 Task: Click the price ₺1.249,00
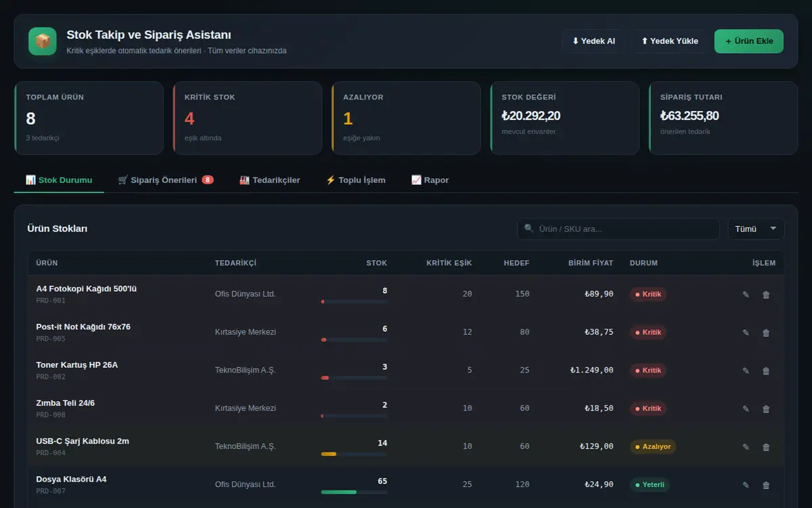(592, 371)
